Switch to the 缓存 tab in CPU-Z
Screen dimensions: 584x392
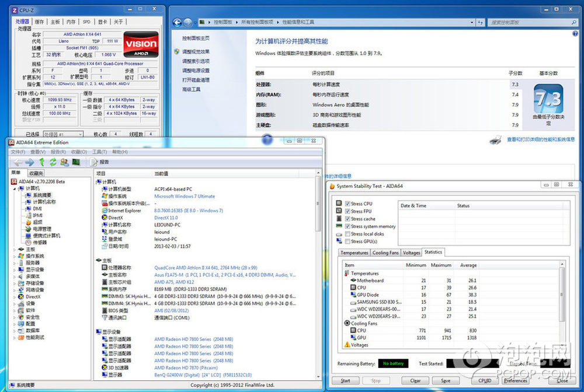[x=39, y=22]
